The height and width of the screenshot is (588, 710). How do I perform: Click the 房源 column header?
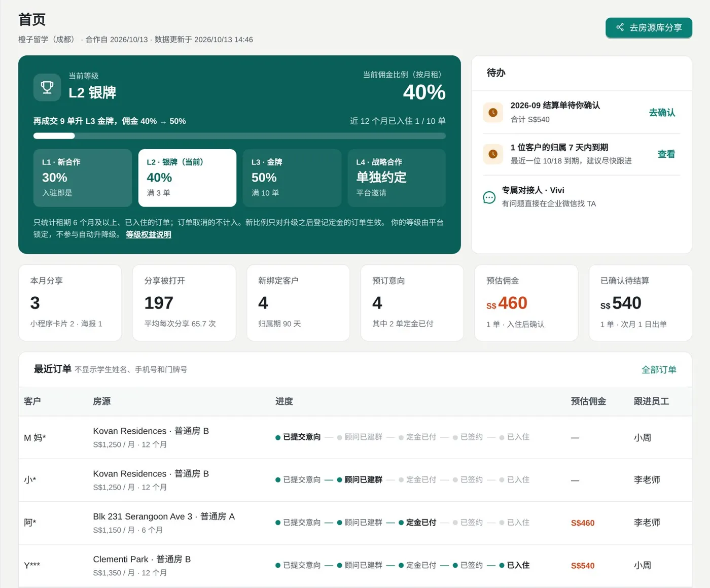102,401
